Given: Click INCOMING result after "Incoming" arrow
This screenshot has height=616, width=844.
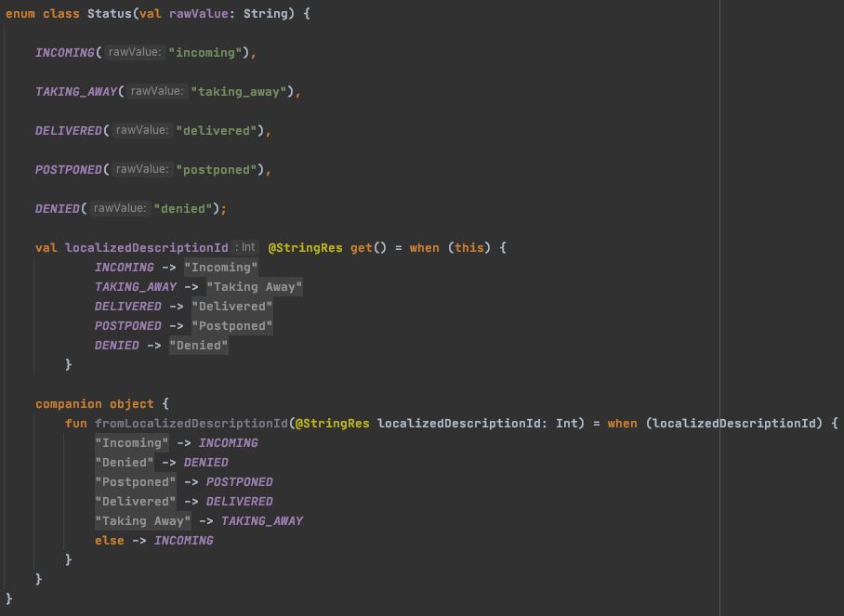Looking at the screenshot, I should [x=229, y=443].
